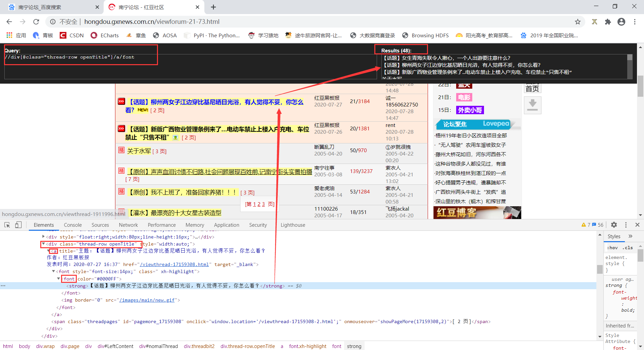644x350 pixels.
Task: Bookmark this page with the star icon
Action: 578,22
